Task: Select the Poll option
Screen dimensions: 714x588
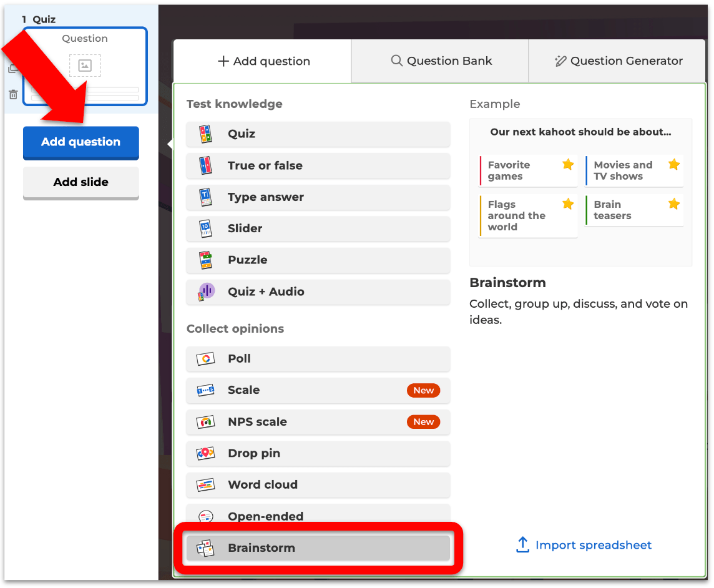Action: pos(318,359)
